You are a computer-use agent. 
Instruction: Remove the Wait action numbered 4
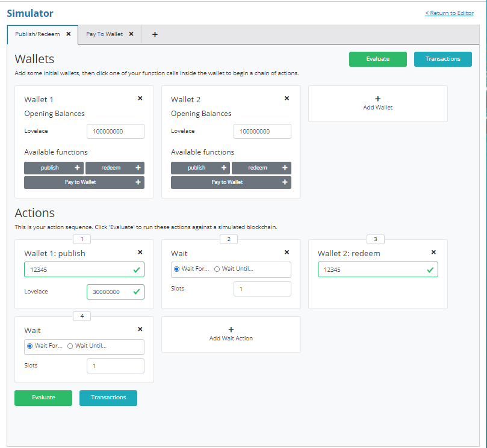140,329
